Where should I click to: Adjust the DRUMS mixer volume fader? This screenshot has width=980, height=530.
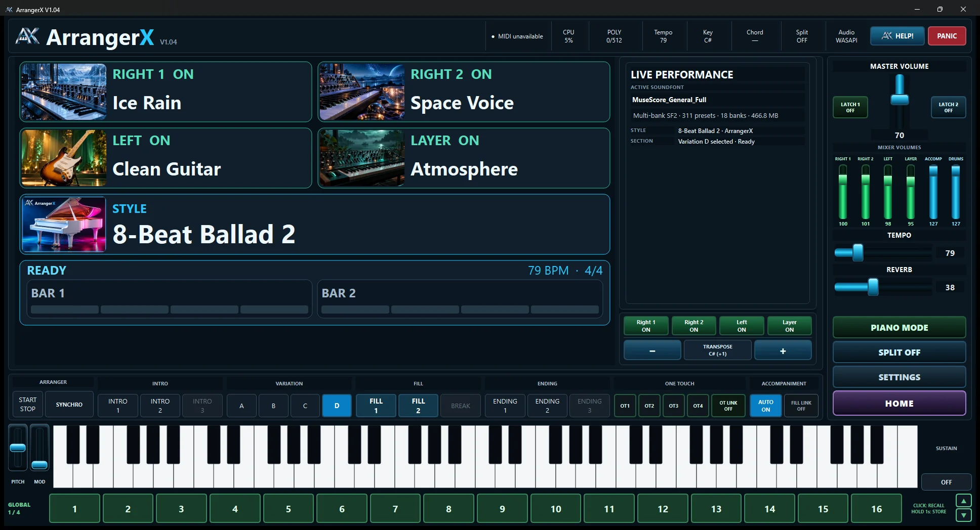[956, 192]
